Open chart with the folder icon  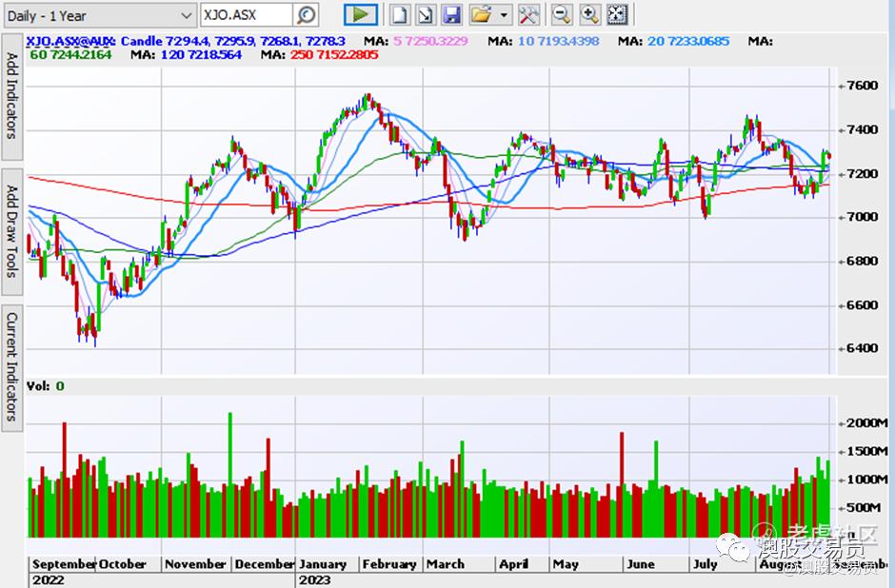tap(481, 15)
